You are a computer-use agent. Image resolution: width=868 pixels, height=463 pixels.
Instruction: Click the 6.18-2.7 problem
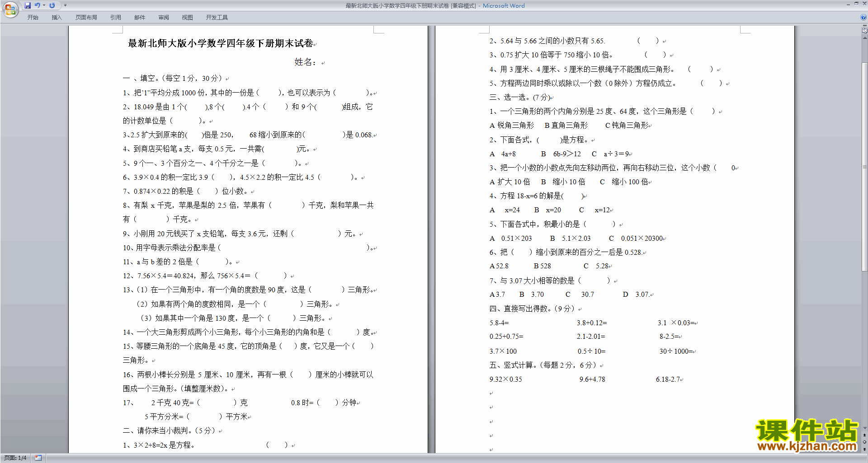tap(668, 379)
